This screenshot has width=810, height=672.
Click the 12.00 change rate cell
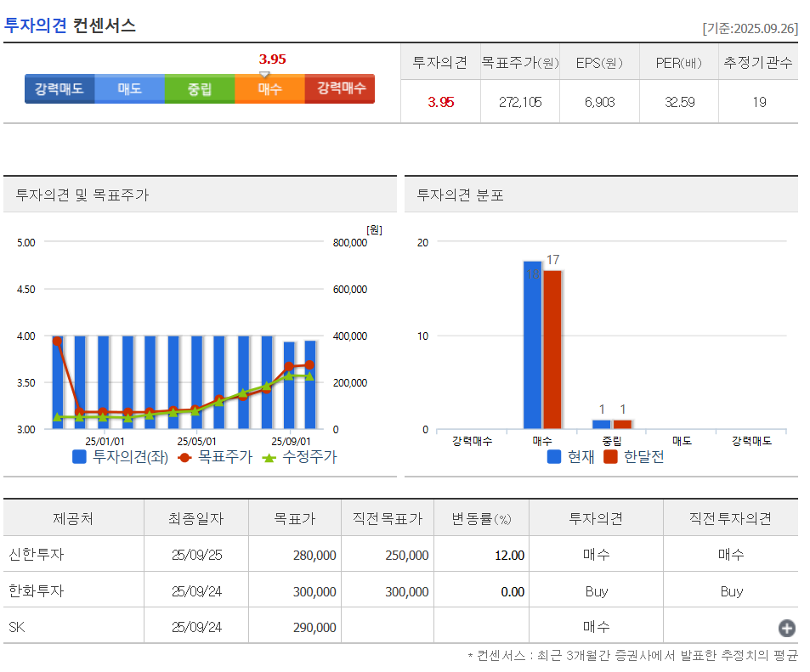click(x=509, y=556)
